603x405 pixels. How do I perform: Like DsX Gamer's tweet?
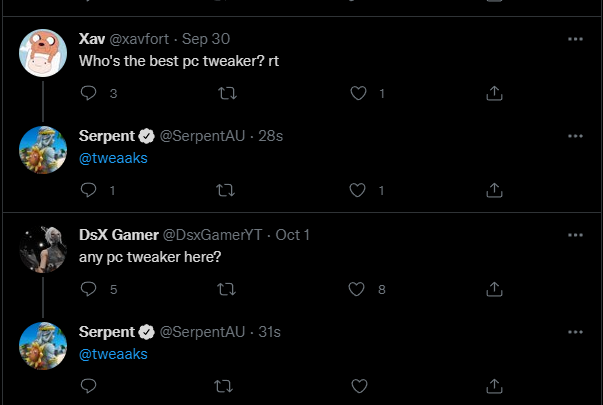[359, 289]
